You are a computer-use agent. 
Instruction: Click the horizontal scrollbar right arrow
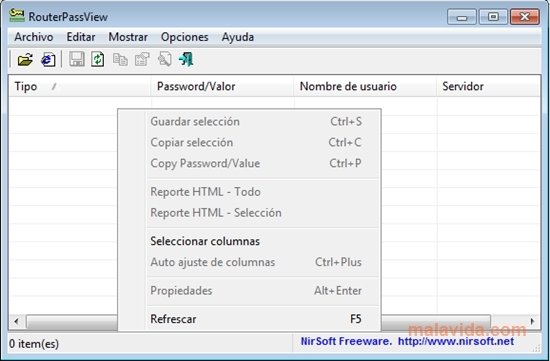tap(532, 321)
